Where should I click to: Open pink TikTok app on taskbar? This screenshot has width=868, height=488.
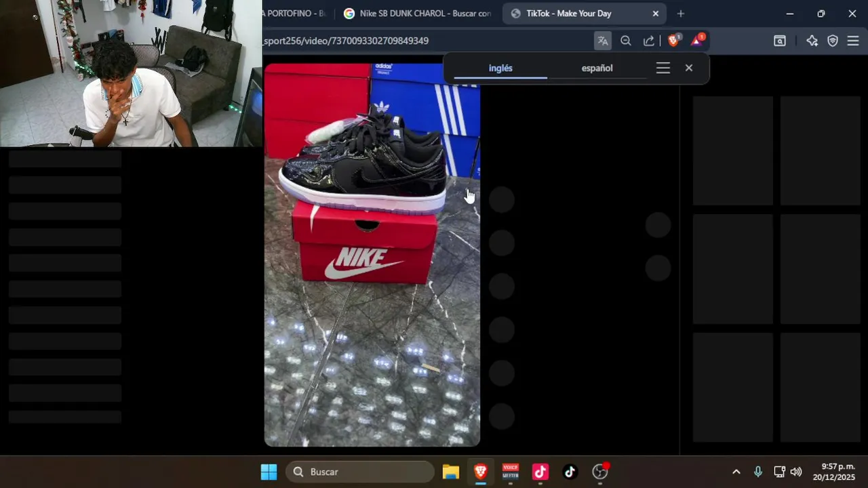tap(540, 472)
